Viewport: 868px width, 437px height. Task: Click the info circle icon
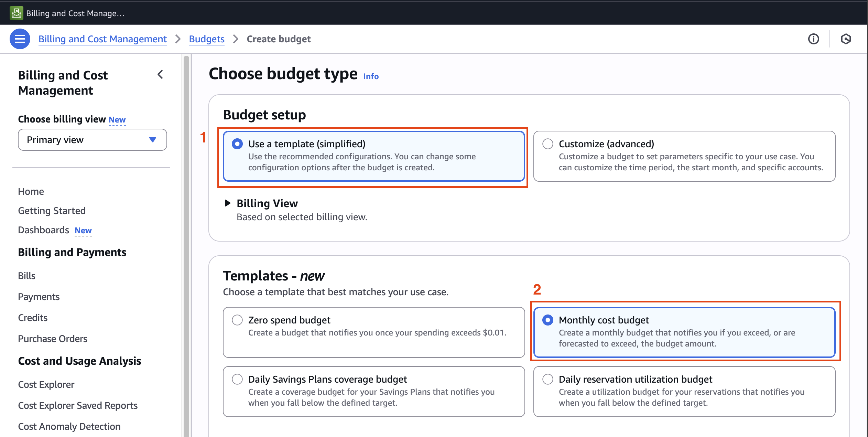coord(813,39)
